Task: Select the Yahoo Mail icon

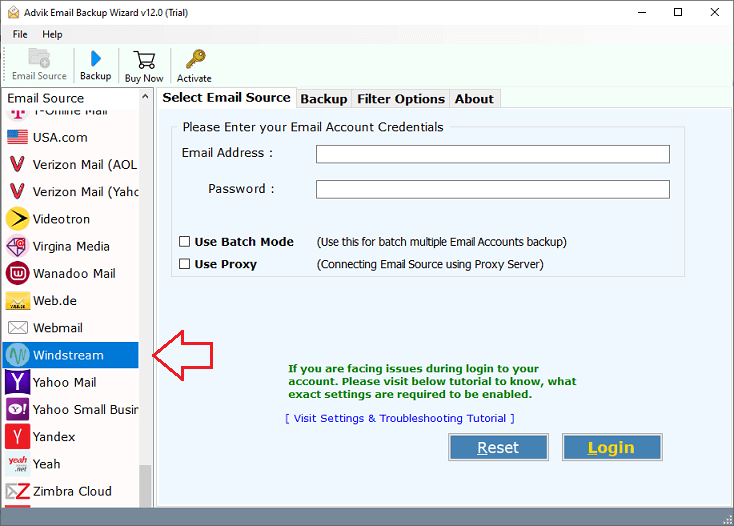Action: [17, 382]
